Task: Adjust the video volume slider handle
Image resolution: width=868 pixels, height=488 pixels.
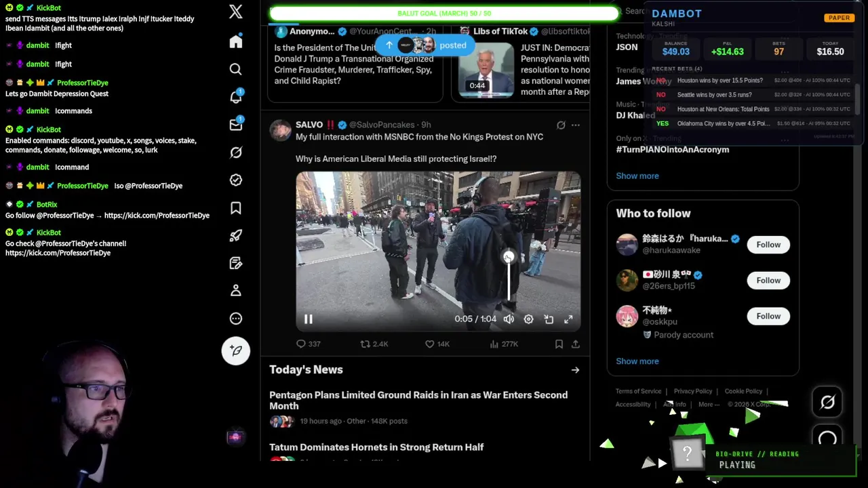Action: [x=509, y=257]
